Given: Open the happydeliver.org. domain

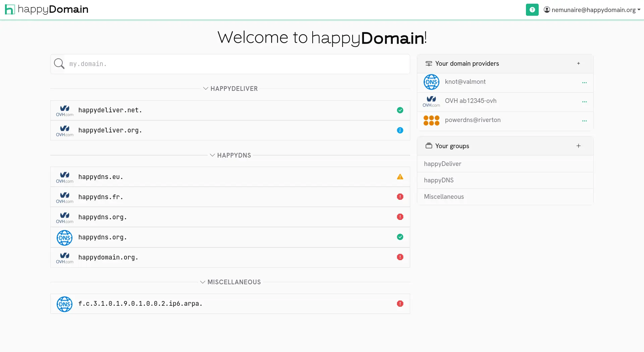Looking at the screenshot, I should (x=230, y=130).
